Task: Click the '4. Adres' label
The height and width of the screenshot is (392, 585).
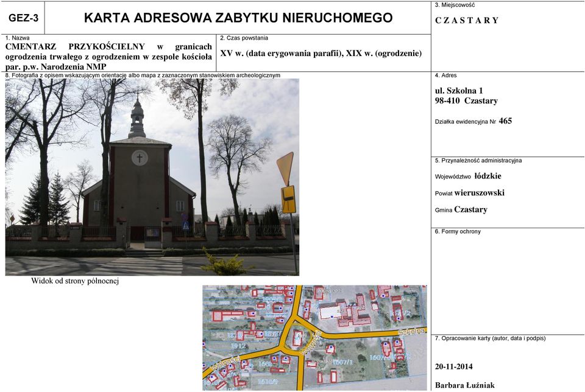Action: click(x=446, y=75)
